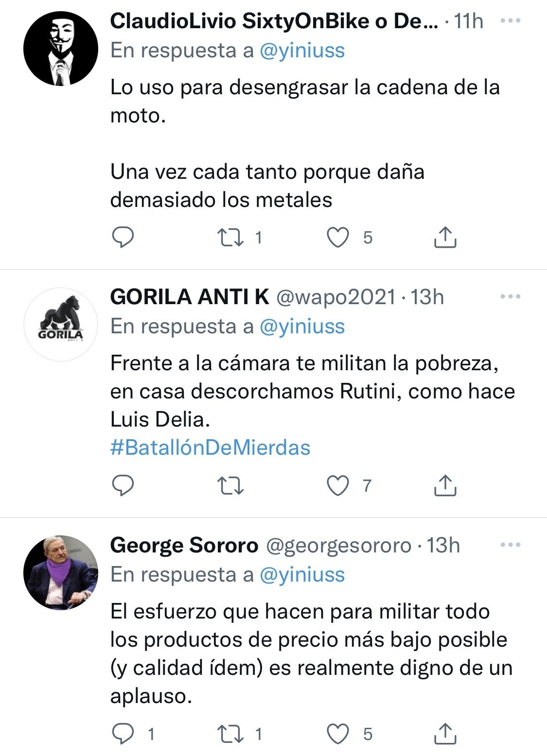This screenshot has height=756, width=547.
Task: Retweet ClaudioLivio's tweet about degreasing chain
Action: [x=230, y=237]
